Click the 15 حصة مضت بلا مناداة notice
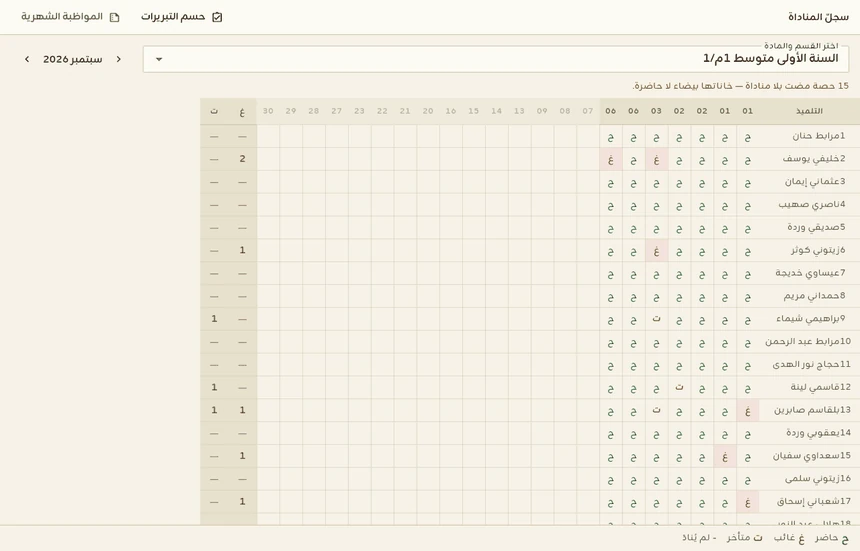 740,87
